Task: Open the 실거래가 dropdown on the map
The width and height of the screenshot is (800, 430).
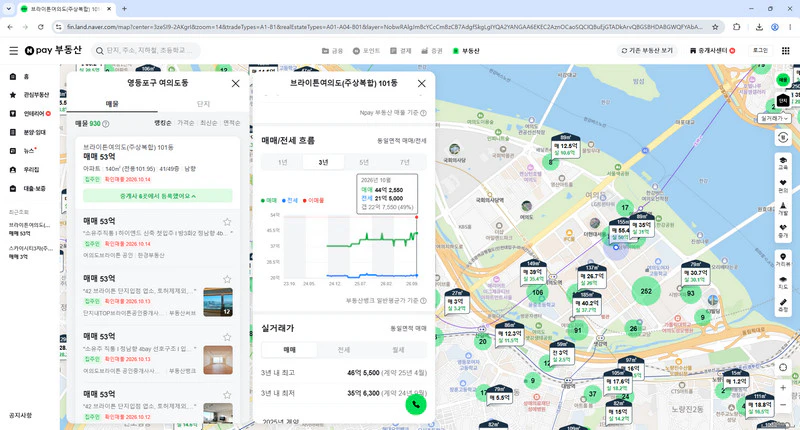Action: click(x=774, y=118)
